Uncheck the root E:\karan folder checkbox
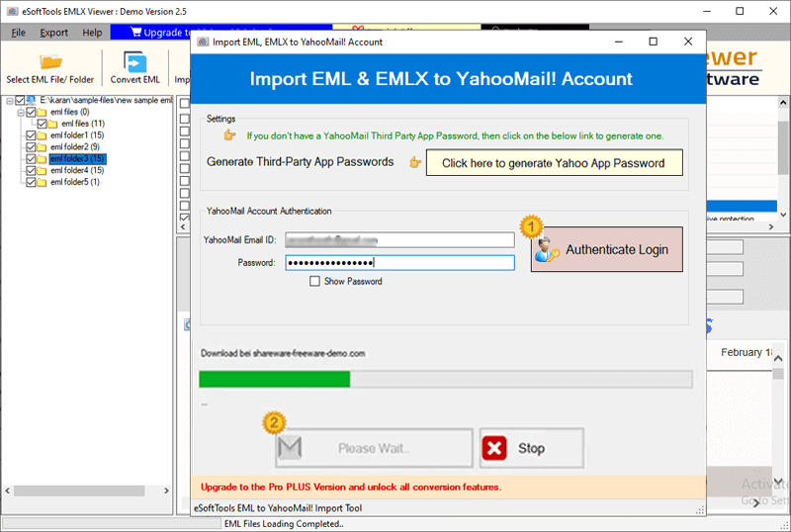The width and height of the screenshot is (791, 532). 20,100
